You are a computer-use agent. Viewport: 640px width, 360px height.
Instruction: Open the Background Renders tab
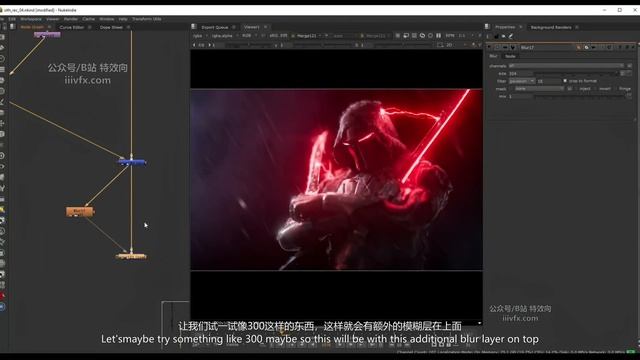(551, 27)
